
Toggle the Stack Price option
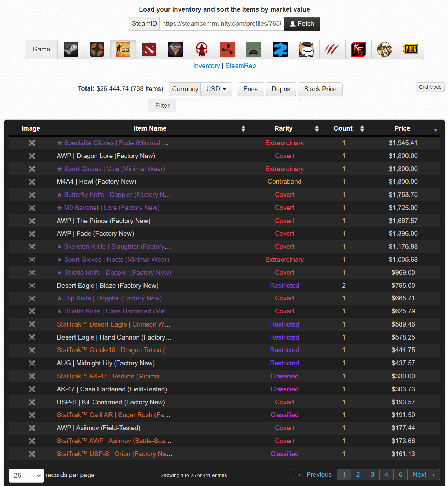point(320,89)
